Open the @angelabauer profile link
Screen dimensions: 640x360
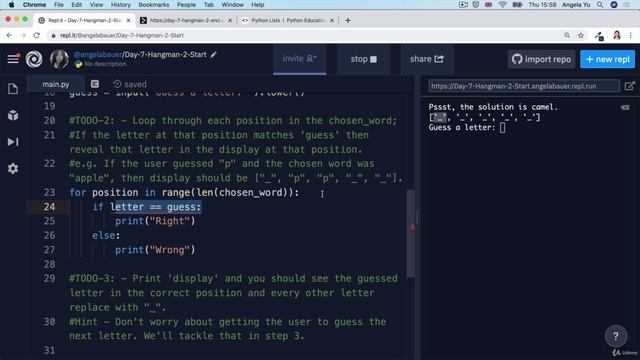pyautogui.click(x=98, y=55)
